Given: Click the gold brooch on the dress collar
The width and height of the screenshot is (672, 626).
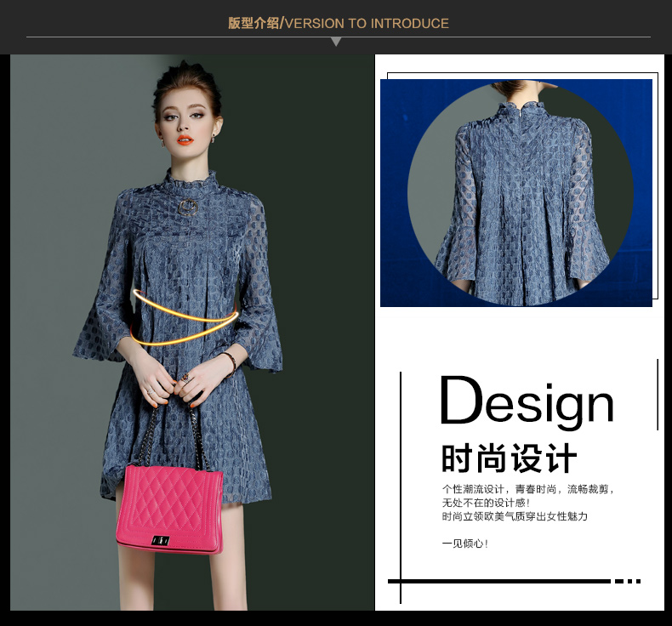Looking at the screenshot, I should click(x=188, y=207).
